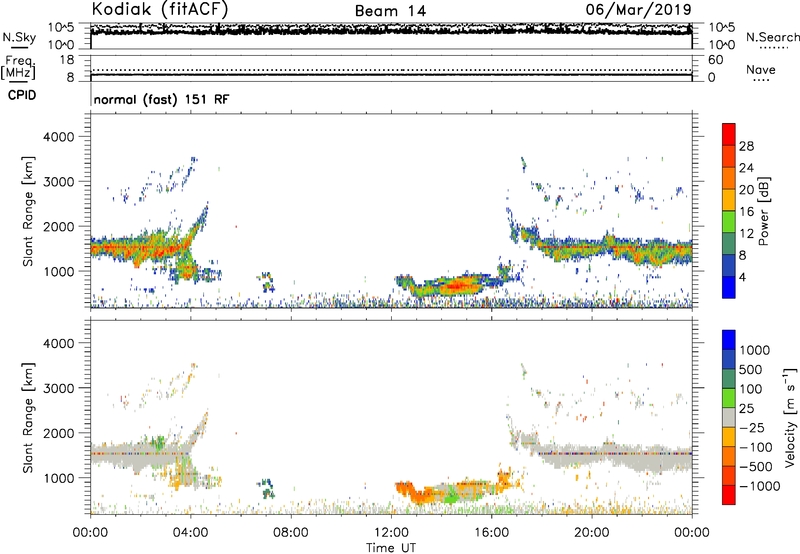Click power colorbar tick value '16'
Image resolution: width=800 pixels, height=554 pixels.
[x=746, y=212]
